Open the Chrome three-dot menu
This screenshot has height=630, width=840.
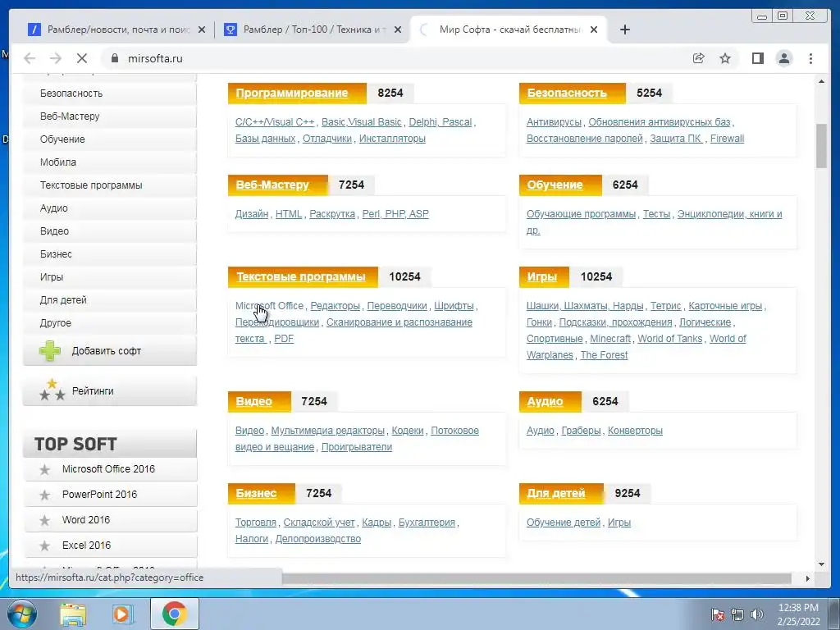[810, 58]
